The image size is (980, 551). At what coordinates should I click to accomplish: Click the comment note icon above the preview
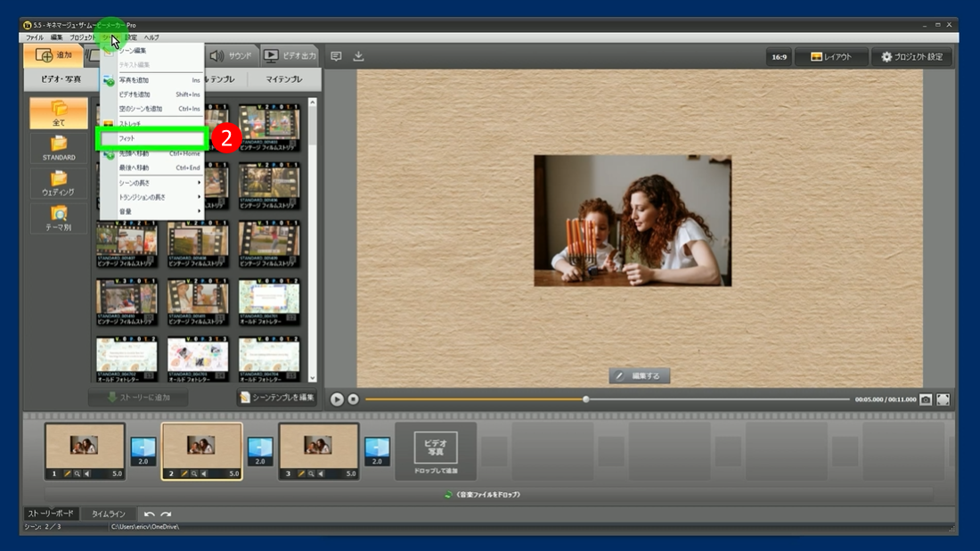click(x=336, y=56)
